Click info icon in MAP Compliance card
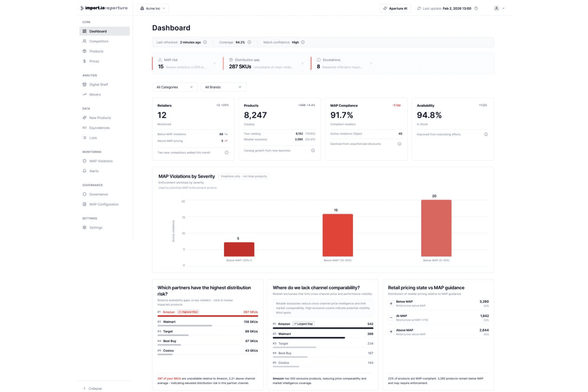 click(400, 144)
